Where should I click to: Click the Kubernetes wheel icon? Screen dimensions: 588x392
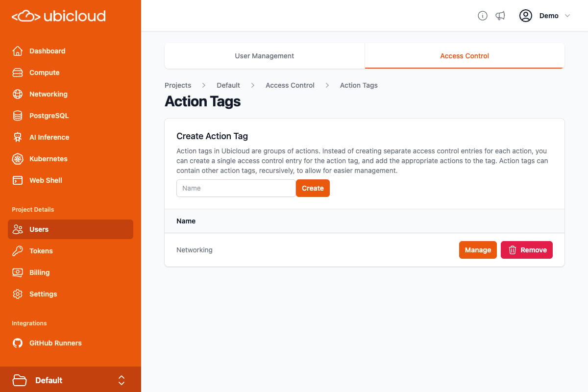pyautogui.click(x=18, y=159)
